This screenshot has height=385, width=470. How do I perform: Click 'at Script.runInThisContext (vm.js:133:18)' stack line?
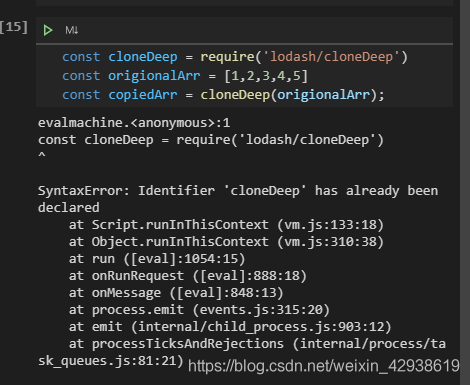[226, 225]
